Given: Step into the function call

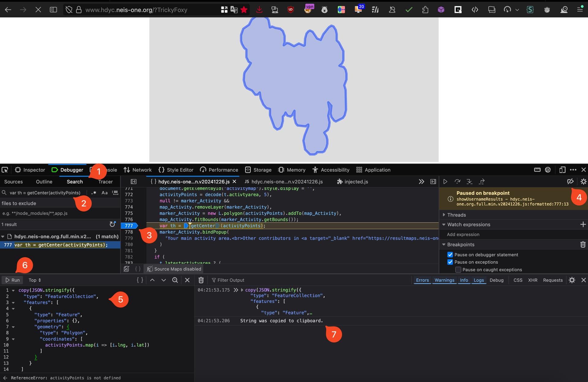Looking at the screenshot, I should coord(469,181).
